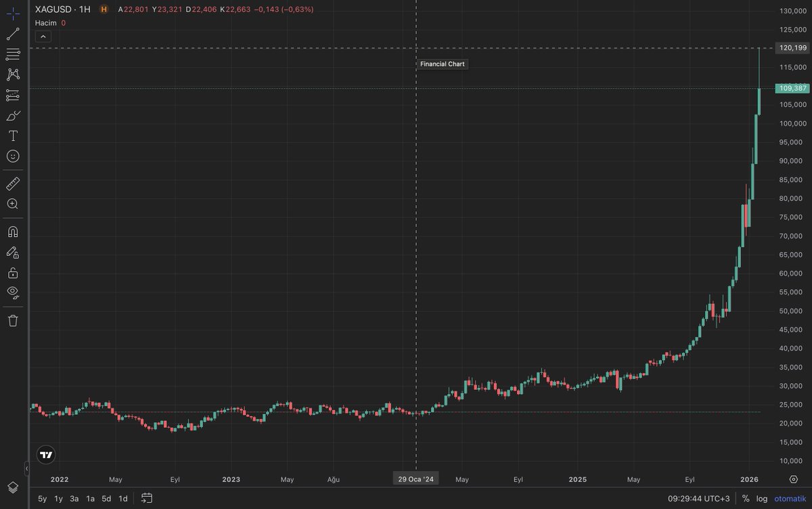Remove drawings with trash icon
The image size is (812, 509).
pos(13,320)
